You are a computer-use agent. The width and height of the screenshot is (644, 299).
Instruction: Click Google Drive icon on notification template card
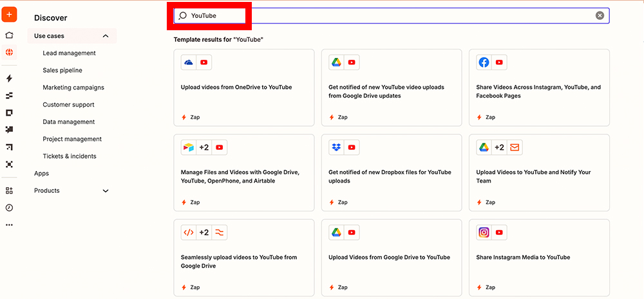point(336,62)
